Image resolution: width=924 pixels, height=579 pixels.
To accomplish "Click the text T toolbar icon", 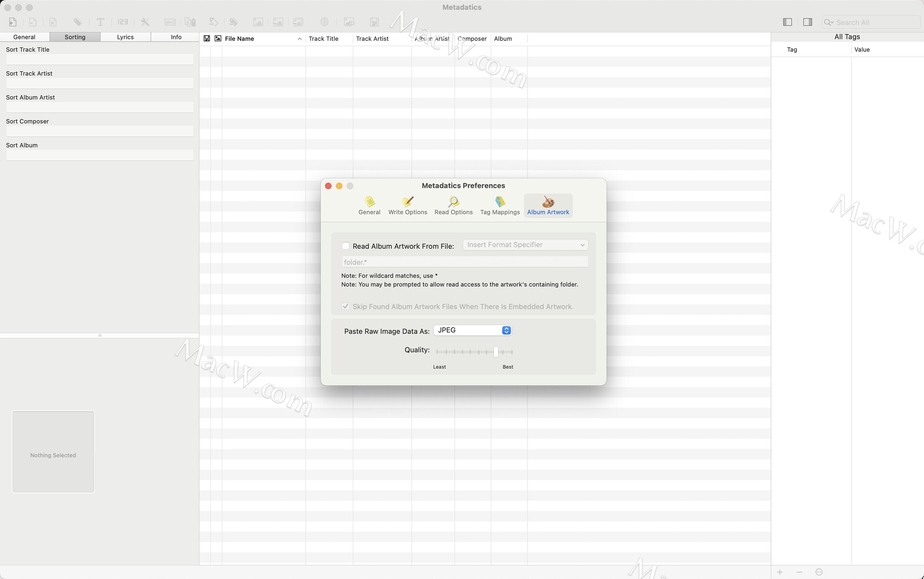I will coord(100,22).
